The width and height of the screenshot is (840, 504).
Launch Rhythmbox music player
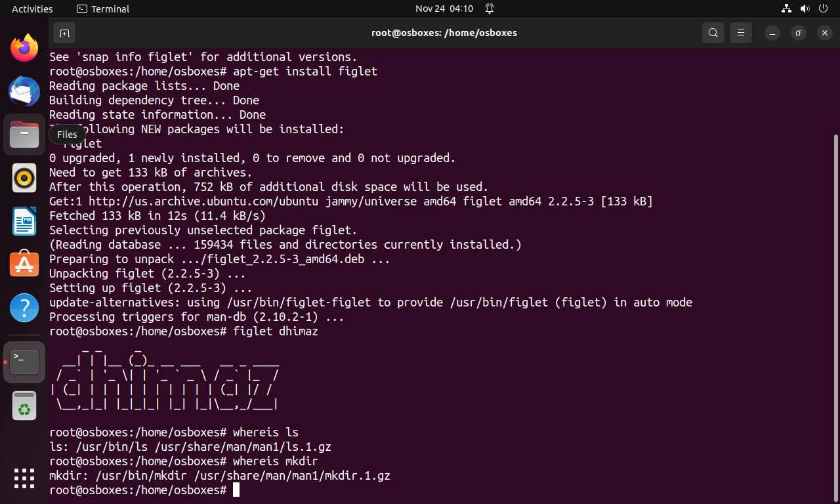(24, 178)
